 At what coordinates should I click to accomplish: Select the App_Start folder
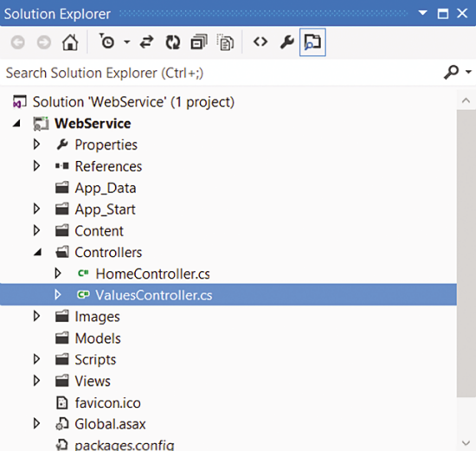pos(105,209)
